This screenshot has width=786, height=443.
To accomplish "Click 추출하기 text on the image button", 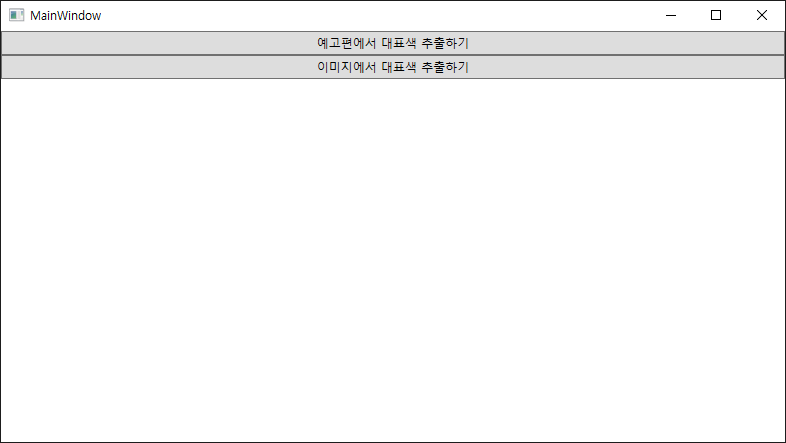I will click(x=445, y=67).
